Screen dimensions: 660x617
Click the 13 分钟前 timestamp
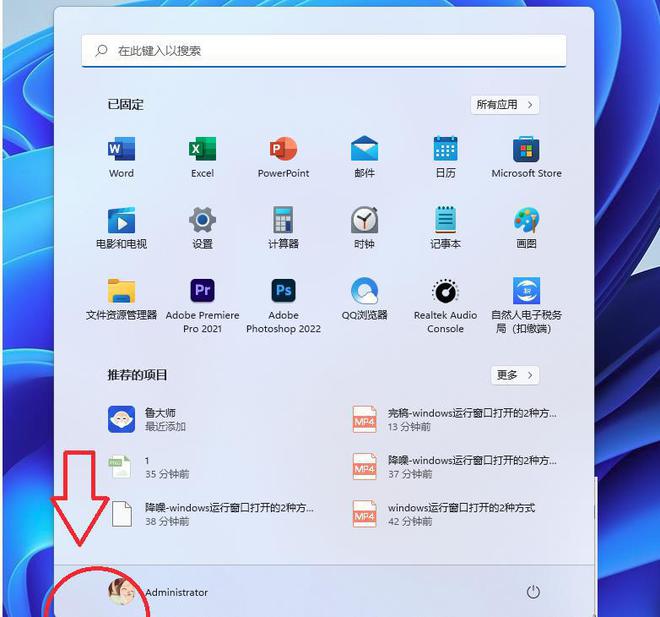point(409,427)
